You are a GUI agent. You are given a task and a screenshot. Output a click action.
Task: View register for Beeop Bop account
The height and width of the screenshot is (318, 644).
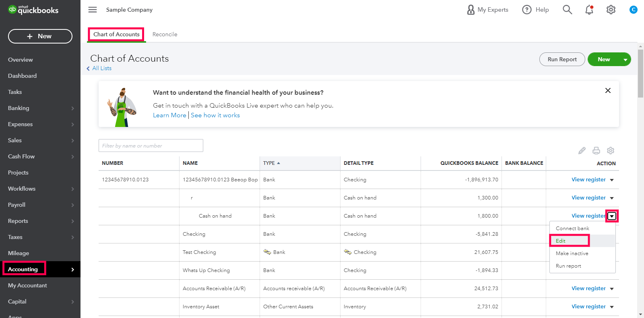coord(588,180)
